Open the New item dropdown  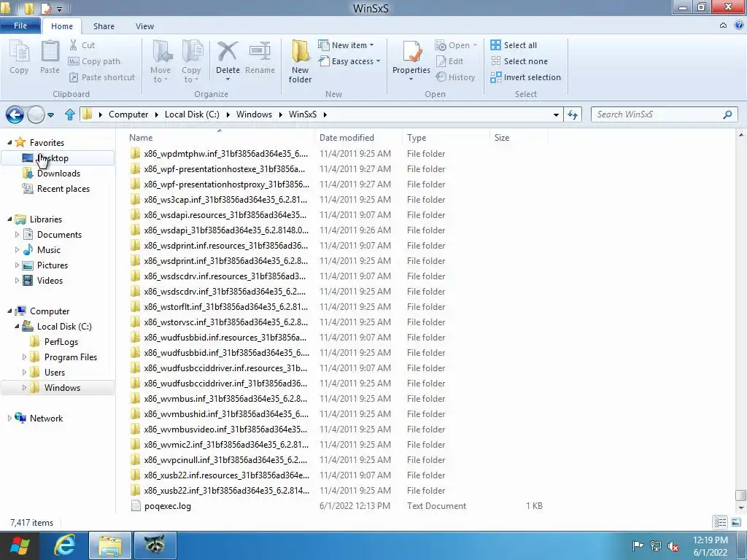pos(346,45)
